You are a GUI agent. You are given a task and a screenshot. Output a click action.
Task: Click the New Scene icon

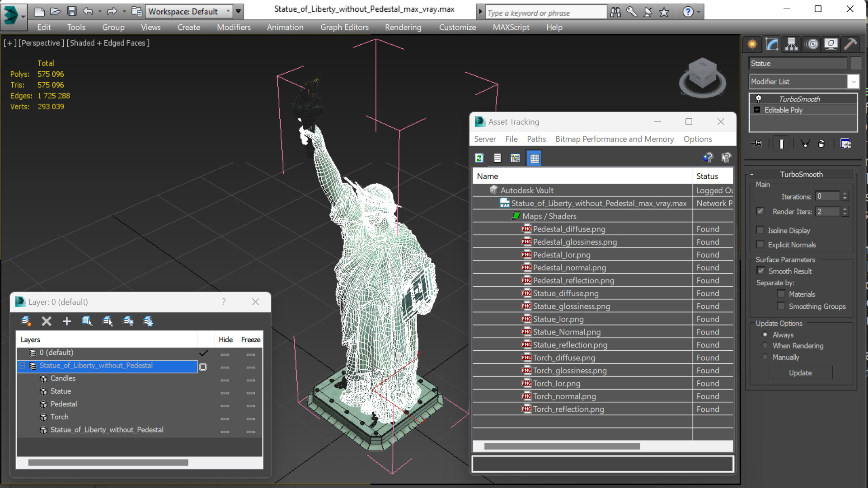39,11
